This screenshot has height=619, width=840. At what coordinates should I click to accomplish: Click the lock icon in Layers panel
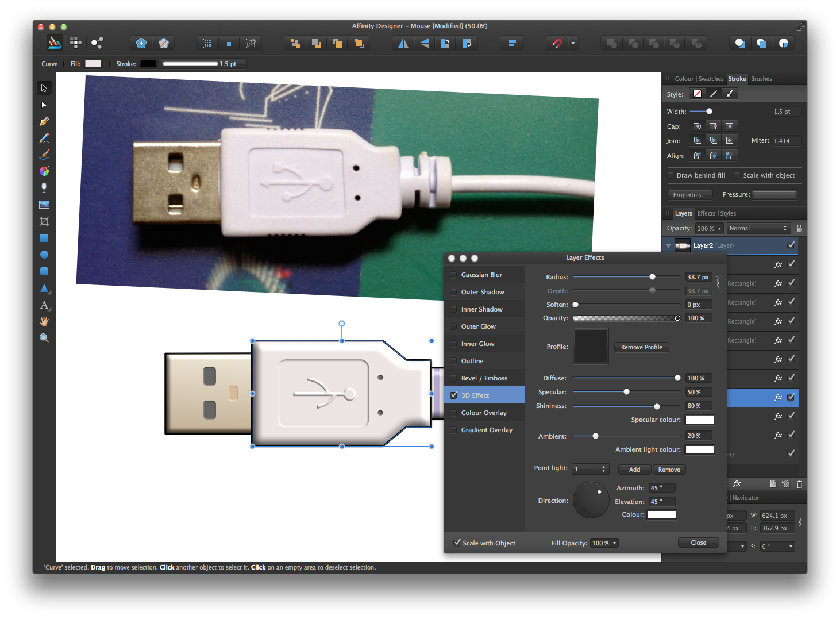(799, 228)
